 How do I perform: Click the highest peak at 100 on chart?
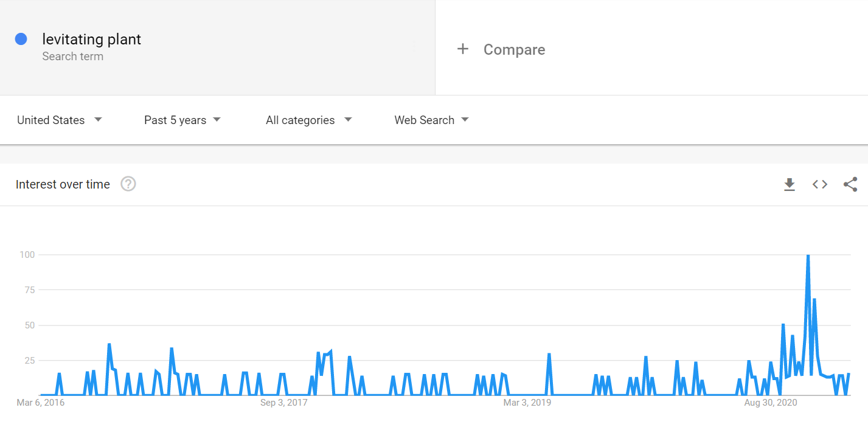tap(808, 255)
